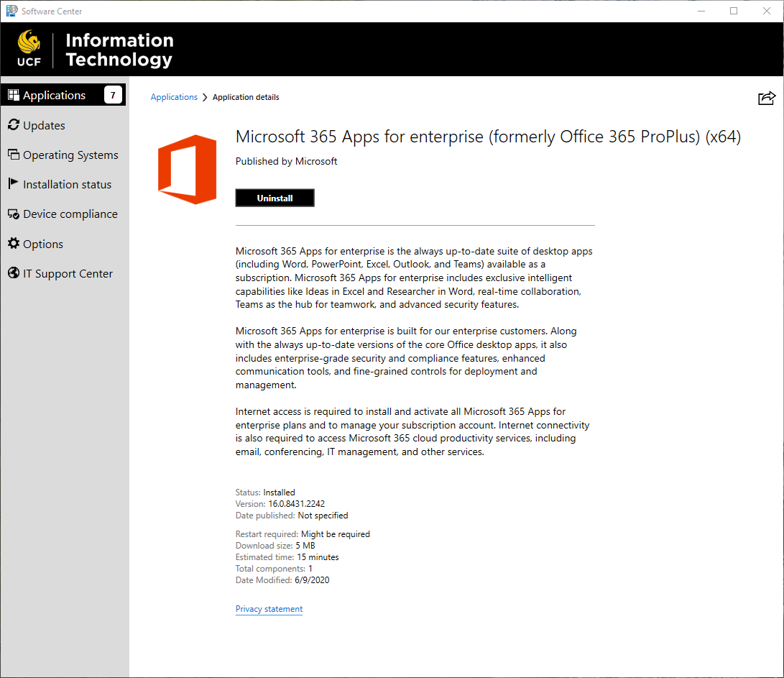This screenshot has height=678, width=784.
Task: Maximize the Software Center window
Action: [734, 11]
